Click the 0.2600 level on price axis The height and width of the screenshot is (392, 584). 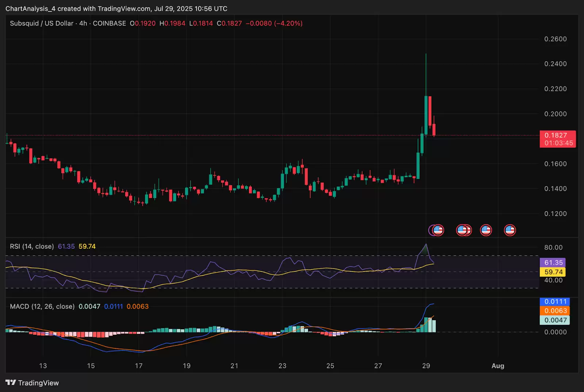(x=555, y=39)
